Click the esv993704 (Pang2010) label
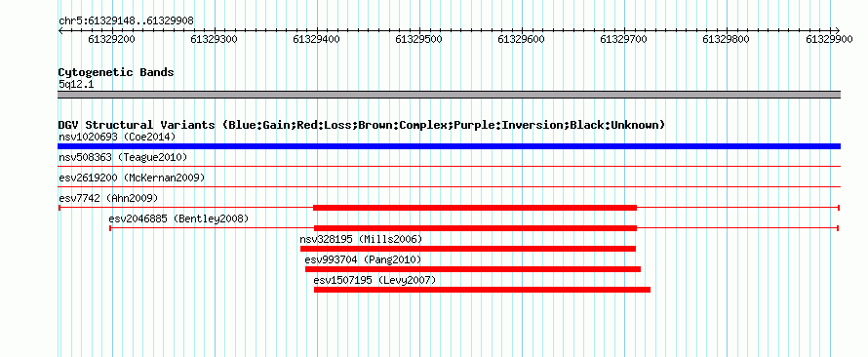The image size is (868, 357). [x=363, y=259]
